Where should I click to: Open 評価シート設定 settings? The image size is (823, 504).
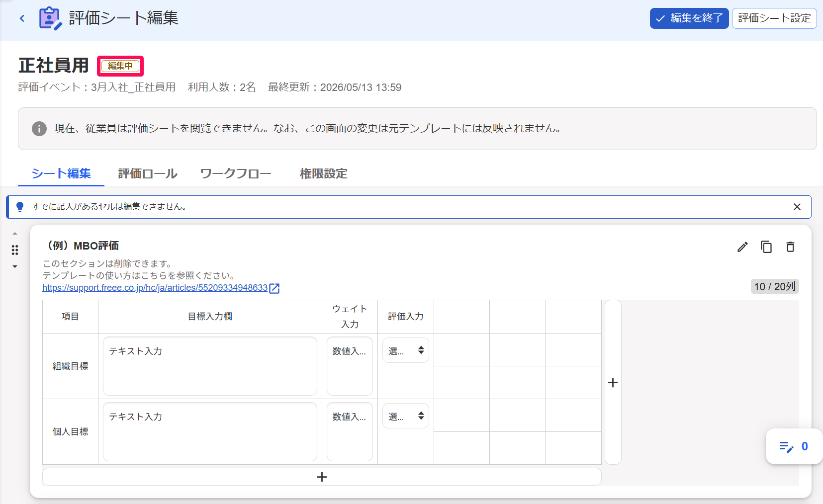coord(774,18)
